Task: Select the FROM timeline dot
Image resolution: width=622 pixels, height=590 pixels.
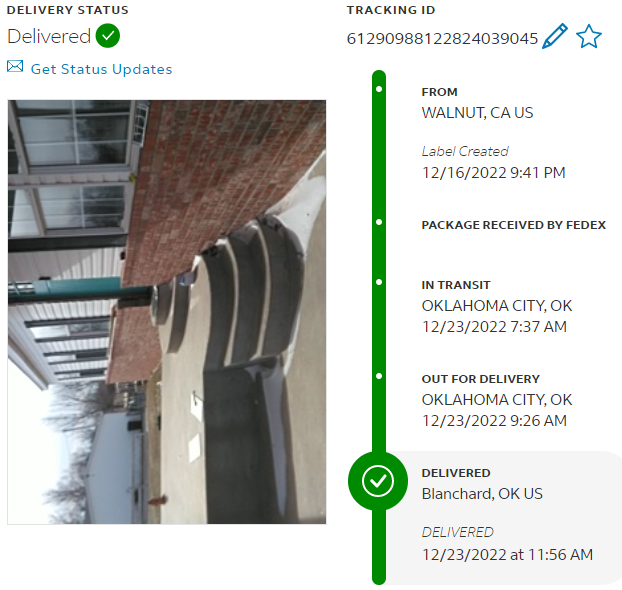Action: [x=379, y=89]
